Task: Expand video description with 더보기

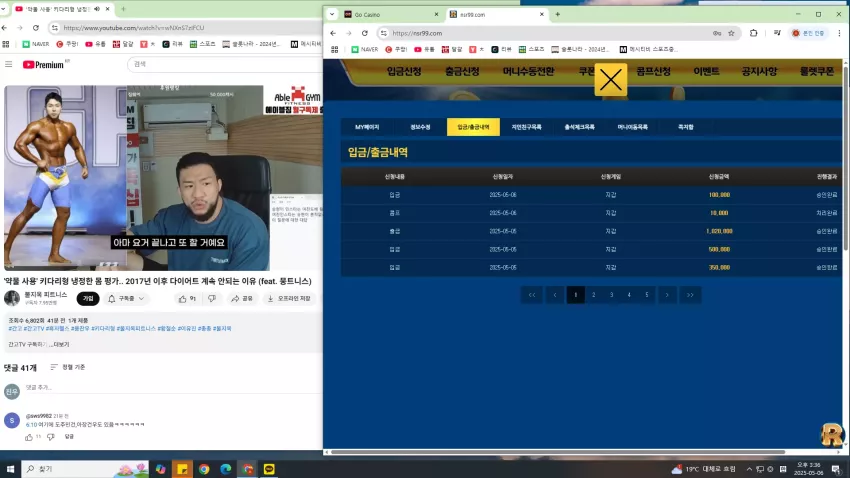Action: 61,344
